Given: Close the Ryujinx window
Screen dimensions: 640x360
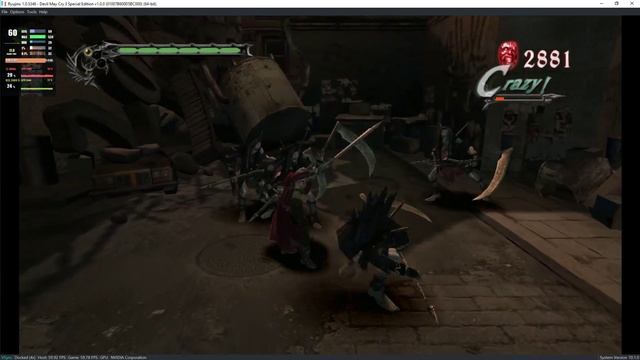Looking at the screenshot, I should tap(632, 4).
